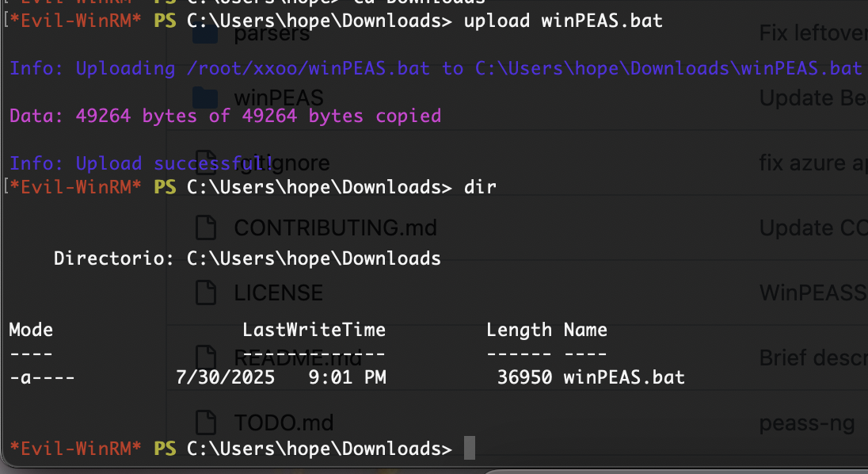The height and width of the screenshot is (474, 868).
Task: Click 'winPEAS.bat' in the dir listing row
Action: point(624,377)
